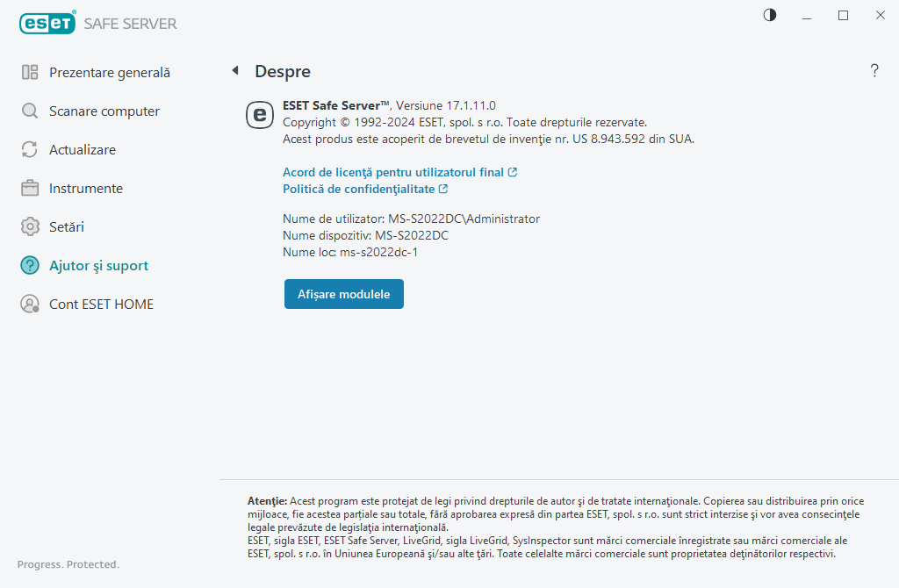The image size is (899, 588).
Task: Click the patent US 8.943.592 line
Action: point(488,139)
